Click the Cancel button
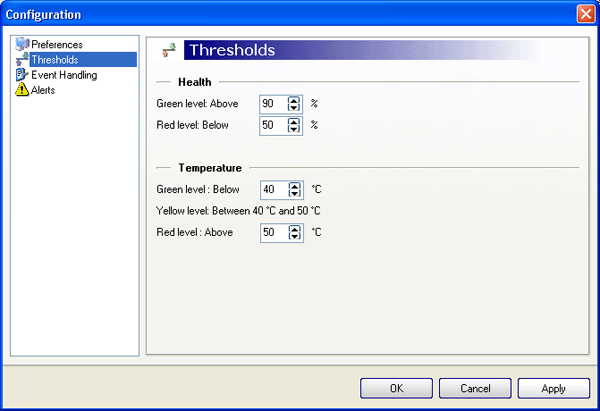This screenshot has width=600, height=411. pos(475,388)
